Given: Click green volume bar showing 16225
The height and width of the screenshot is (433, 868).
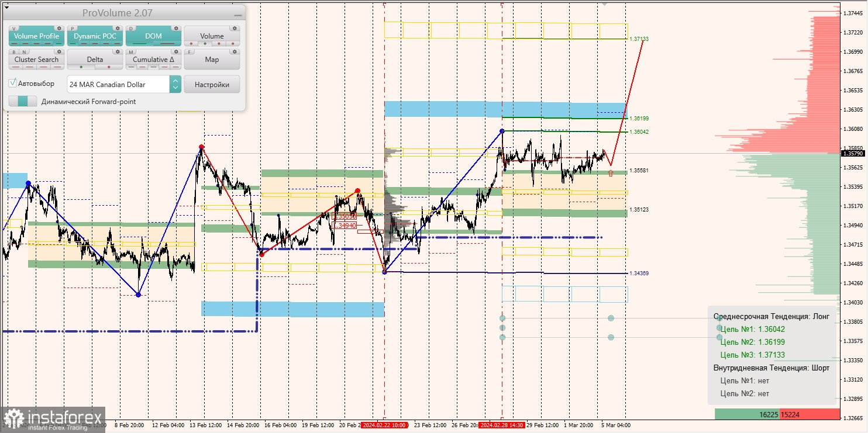Looking at the screenshot, I should click(x=746, y=414).
